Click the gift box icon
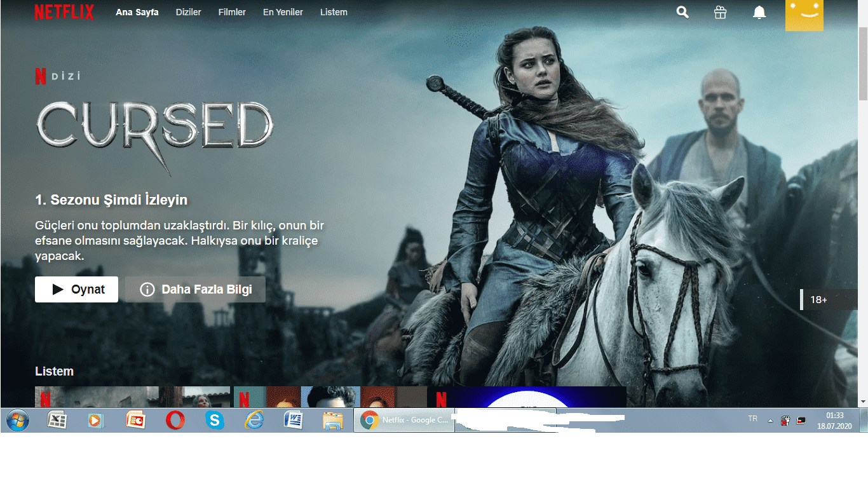This screenshot has height=488, width=868. pos(720,12)
